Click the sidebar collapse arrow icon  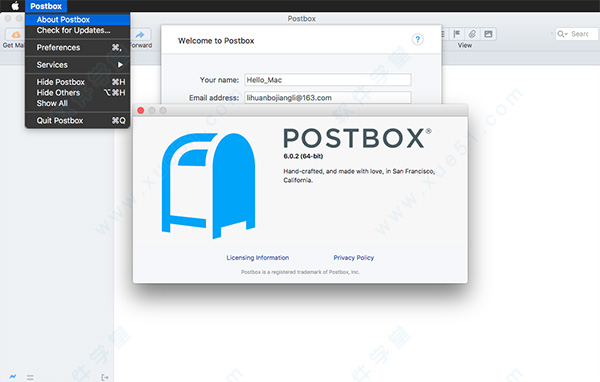[105, 377]
